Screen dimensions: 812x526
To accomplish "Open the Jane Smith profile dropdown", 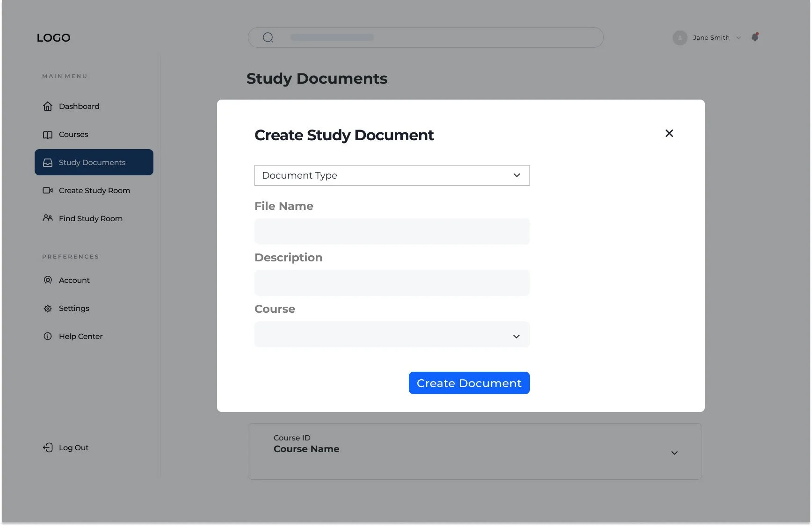I will tap(739, 37).
